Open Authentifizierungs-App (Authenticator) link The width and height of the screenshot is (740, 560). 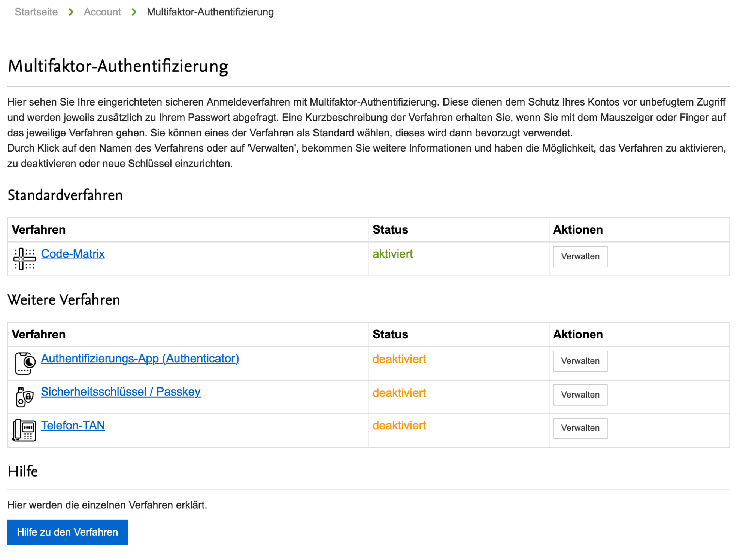pyautogui.click(x=140, y=359)
